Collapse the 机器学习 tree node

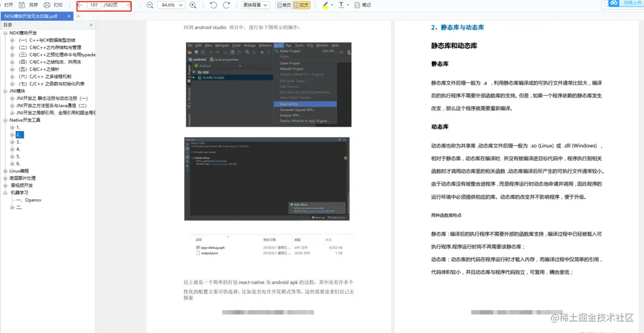[5, 192]
